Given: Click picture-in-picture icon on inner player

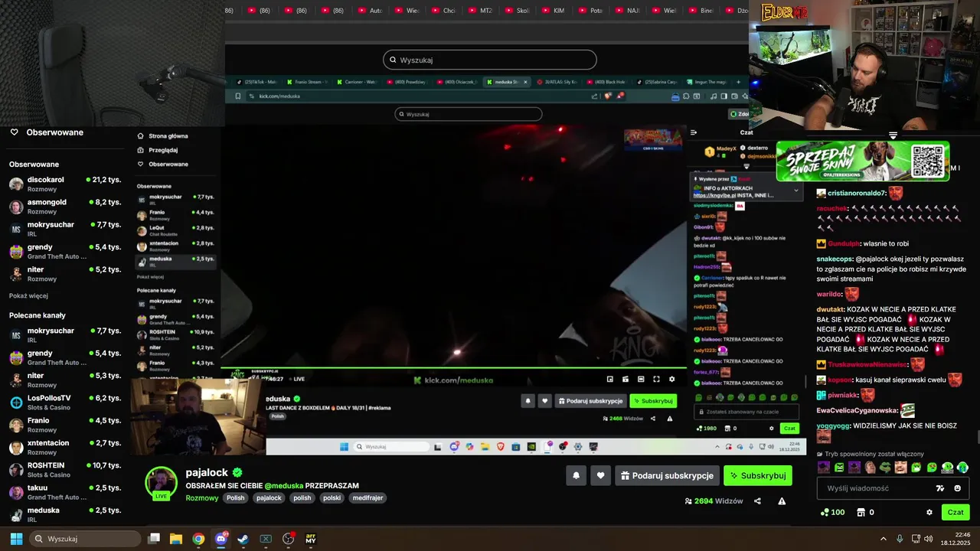Looking at the screenshot, I should [610, 379].
